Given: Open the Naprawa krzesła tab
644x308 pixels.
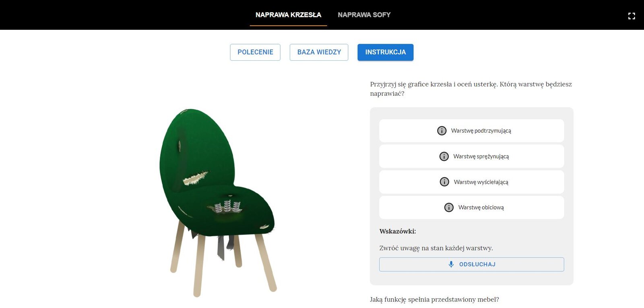Looking at the screenshot, I should pyautogui.click(x=288, y=15).
